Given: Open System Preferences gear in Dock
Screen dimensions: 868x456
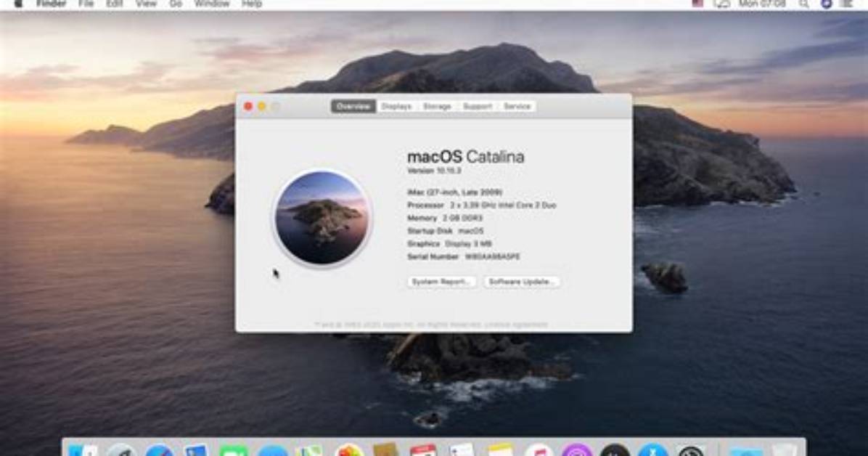Looking at the screenshot, I should [692, 450].
